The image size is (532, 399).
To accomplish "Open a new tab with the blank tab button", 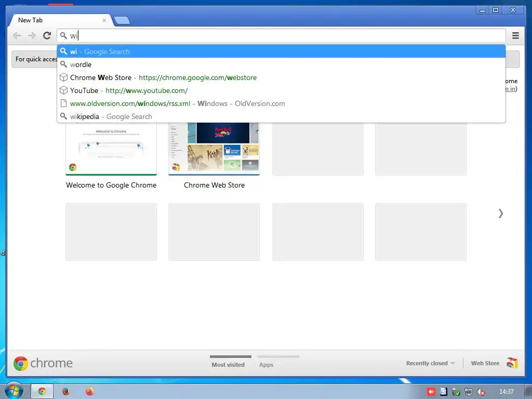I will pos(122,20).
